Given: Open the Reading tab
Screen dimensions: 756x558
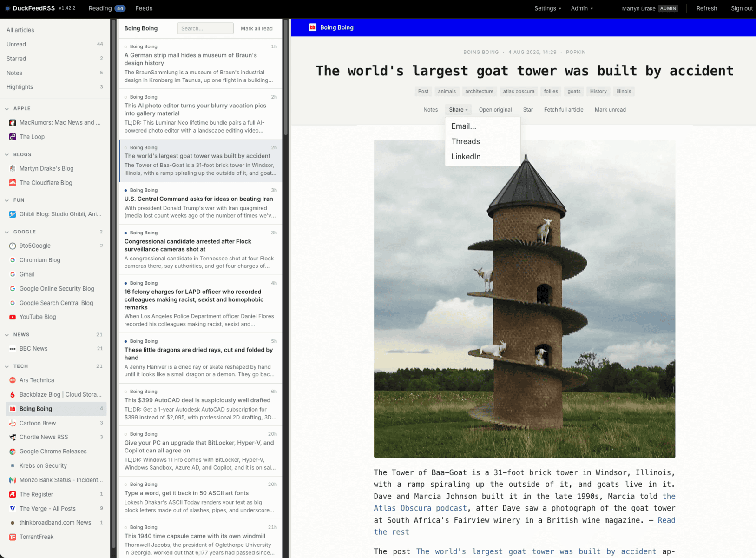Looking at the screenshot, I should [x=107, y=8].
